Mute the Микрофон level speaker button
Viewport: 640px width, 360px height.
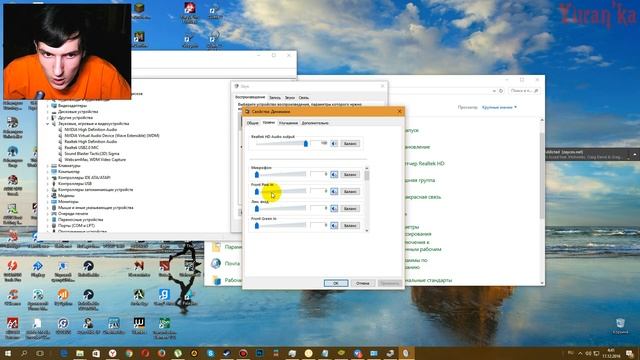point(334,175)
